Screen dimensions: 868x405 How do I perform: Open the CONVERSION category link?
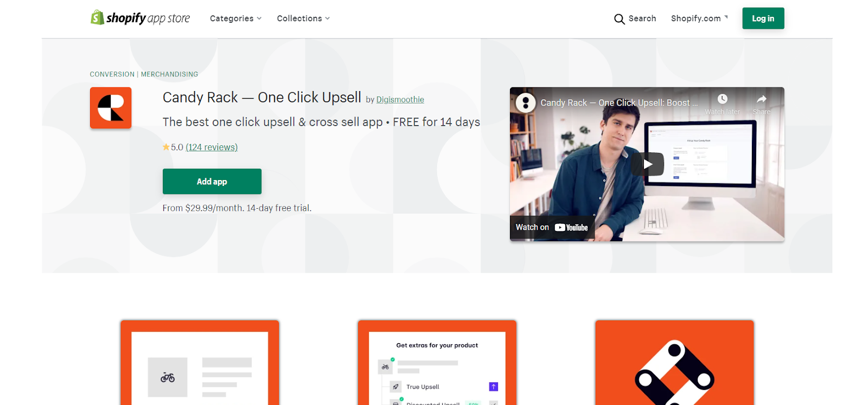point(112,74)
